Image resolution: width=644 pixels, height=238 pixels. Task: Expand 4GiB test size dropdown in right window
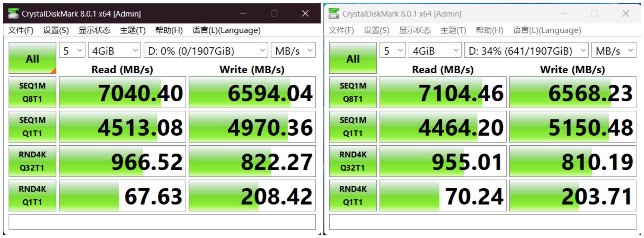click(x=435, y=50)
